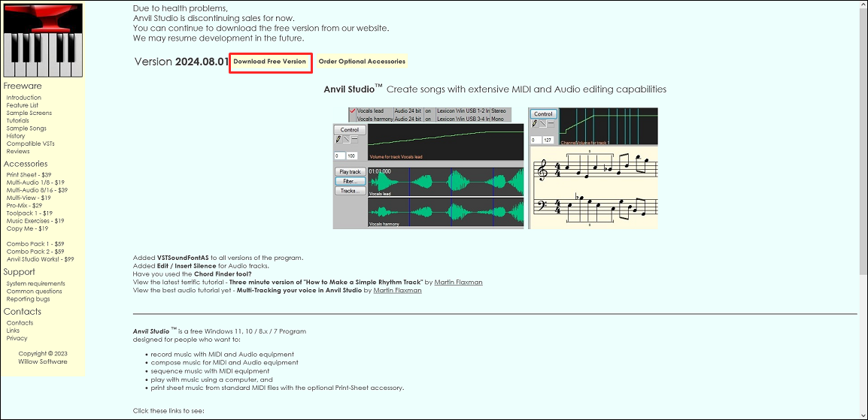Open the Sample Songs link
This screenshot has width=868, height=420.
point(26,128)
